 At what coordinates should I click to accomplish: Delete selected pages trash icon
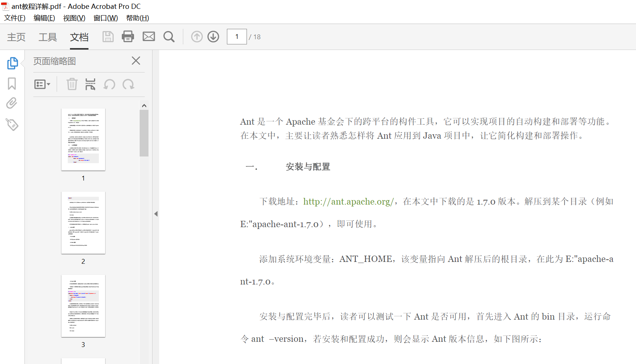[x=72, y=84]
